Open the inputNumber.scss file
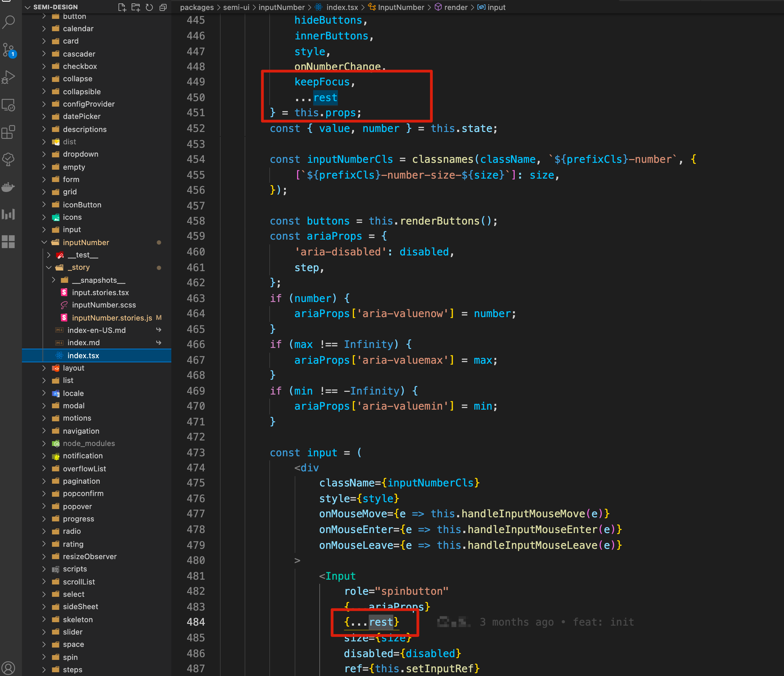This screenshot has height=676, width=784. [x=104, y=305]
